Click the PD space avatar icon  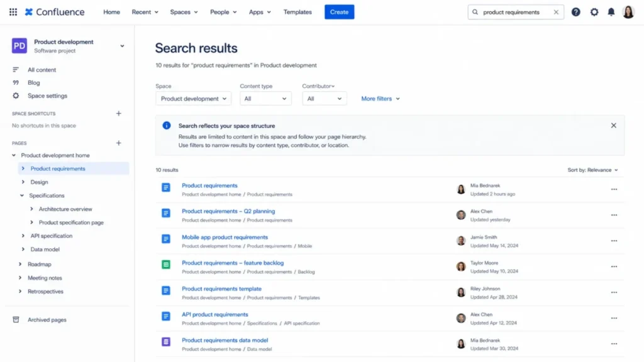pyautogui.click(x=19, y=45)
